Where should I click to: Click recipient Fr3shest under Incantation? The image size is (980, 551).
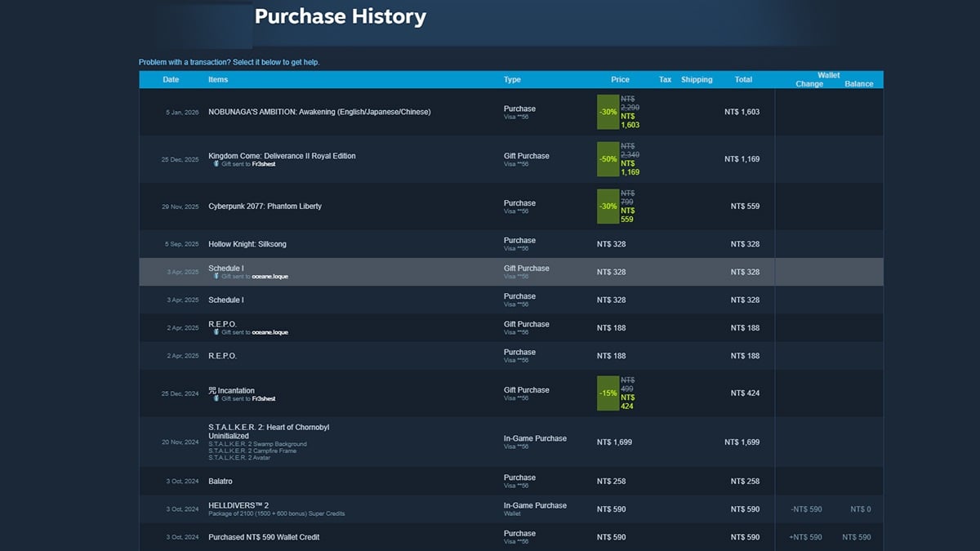(264, 399)
